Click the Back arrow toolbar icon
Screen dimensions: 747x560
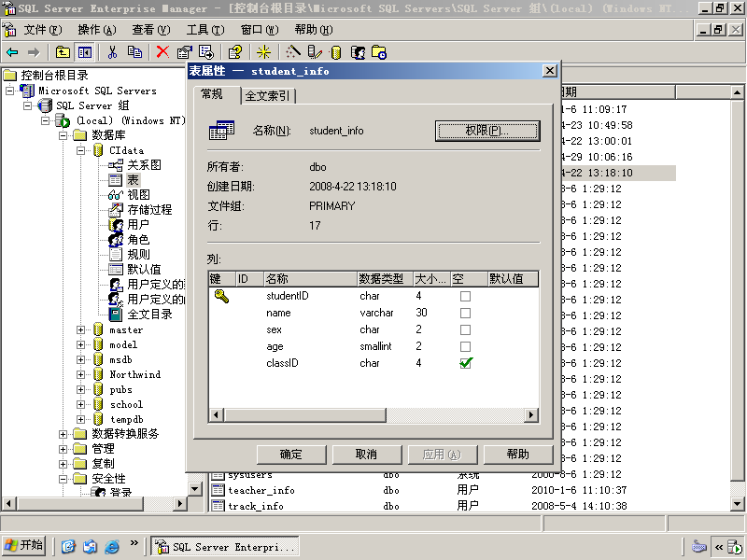(x=12, y=52)
